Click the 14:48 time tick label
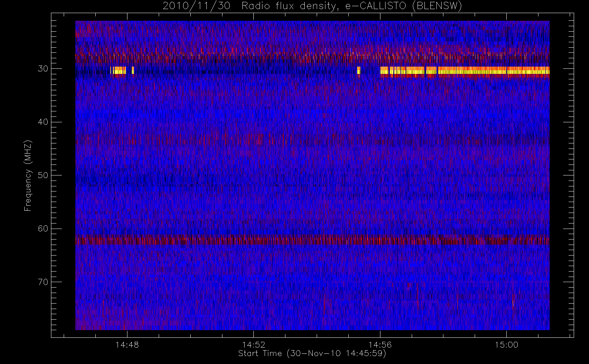This screenshot has width=589, height=364. [x=127, y=345]
